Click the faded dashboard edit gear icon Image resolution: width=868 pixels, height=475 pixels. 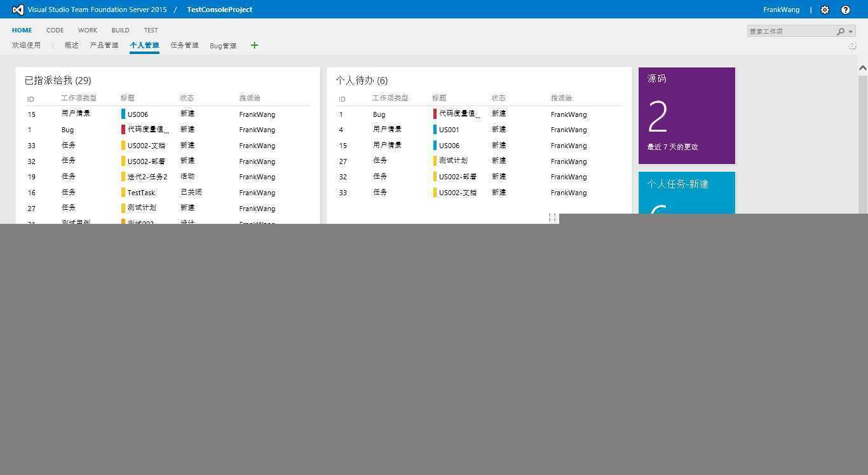pyautogui.click(x=853, y=46)
